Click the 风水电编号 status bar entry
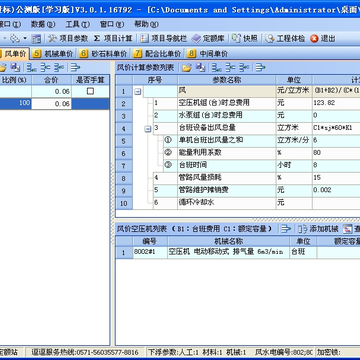360x360 pixels. [284, 352]
